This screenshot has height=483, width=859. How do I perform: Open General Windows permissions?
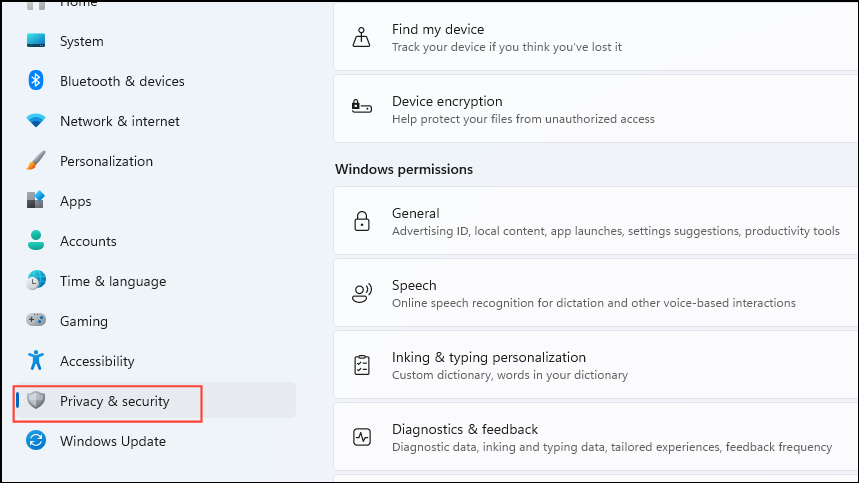596,221
